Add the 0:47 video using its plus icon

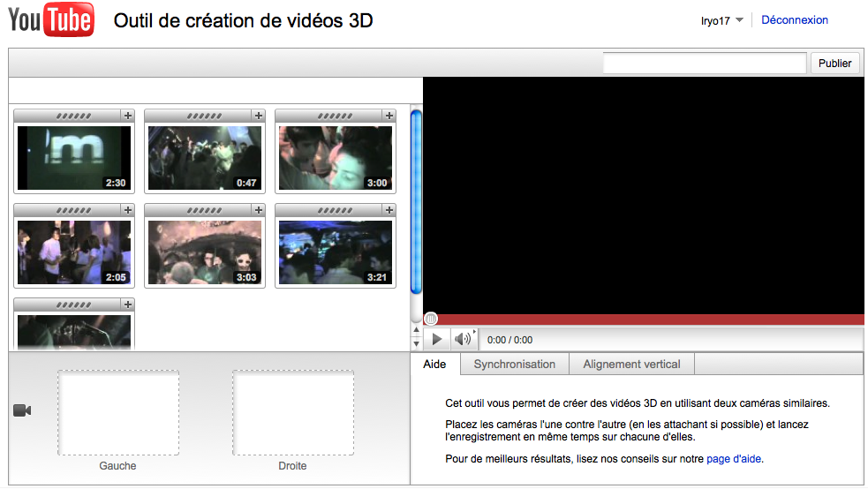pos(258,116)
